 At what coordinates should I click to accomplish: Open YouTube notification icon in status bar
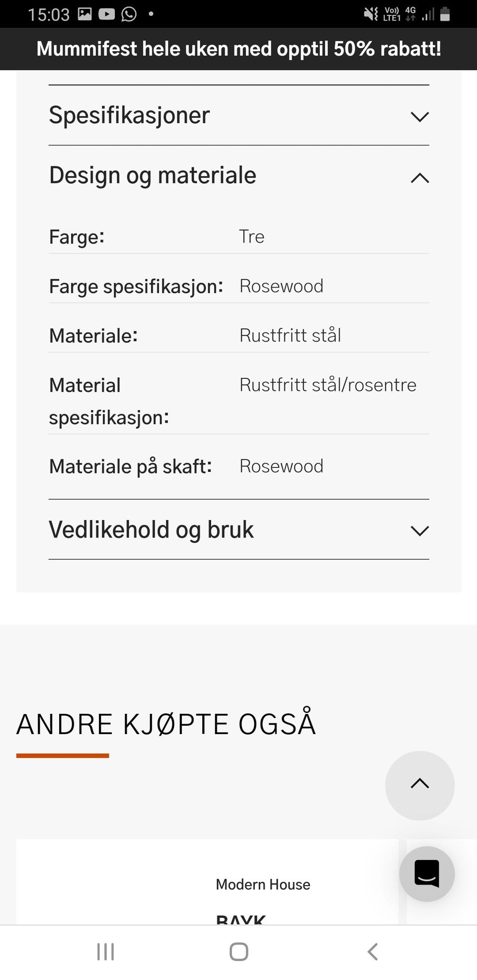(x=106, y=13)
